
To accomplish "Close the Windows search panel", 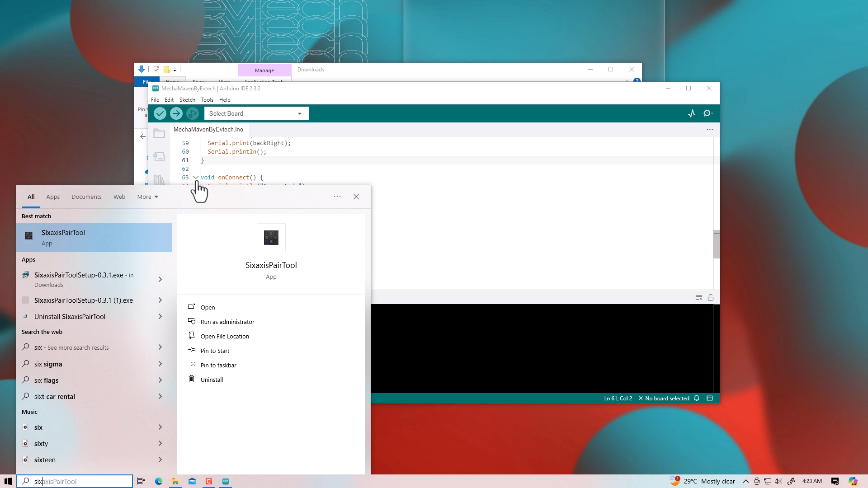I will [356, 197].
